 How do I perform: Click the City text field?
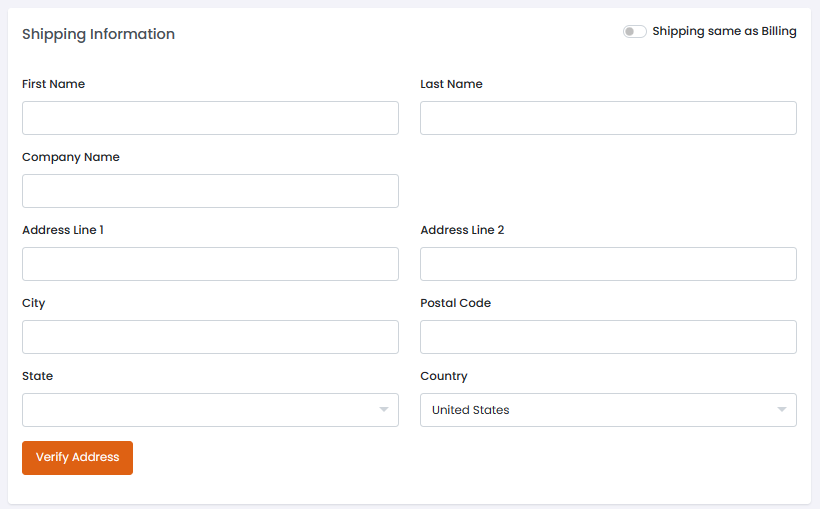[210, 337]
